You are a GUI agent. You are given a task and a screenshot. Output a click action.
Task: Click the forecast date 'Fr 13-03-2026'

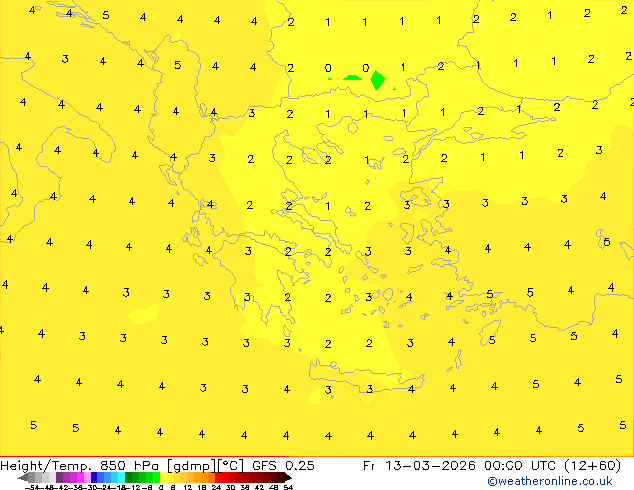(x=419, y=466)
